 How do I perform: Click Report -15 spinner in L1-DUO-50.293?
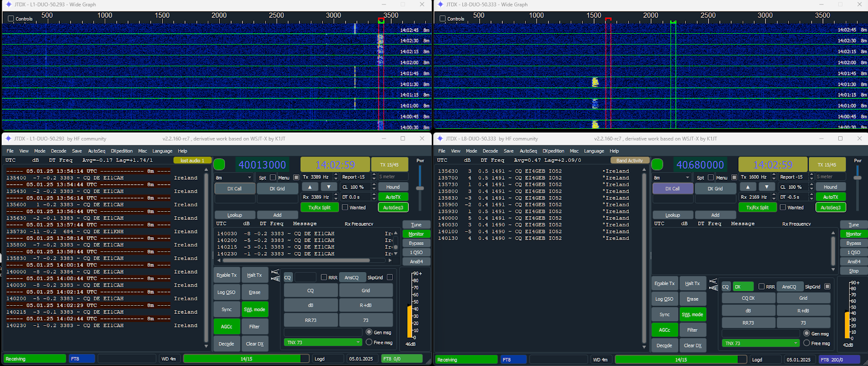[x=373, y=177]
